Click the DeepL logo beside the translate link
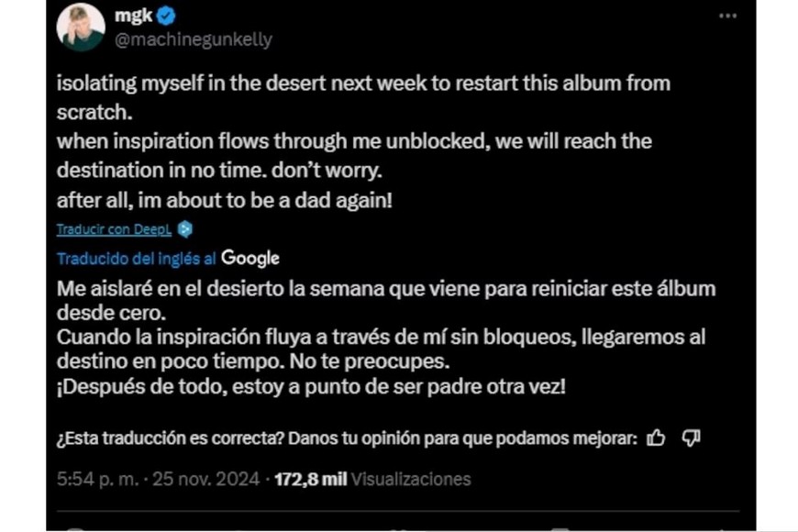The image size is (798, 532). click(185, 229)
